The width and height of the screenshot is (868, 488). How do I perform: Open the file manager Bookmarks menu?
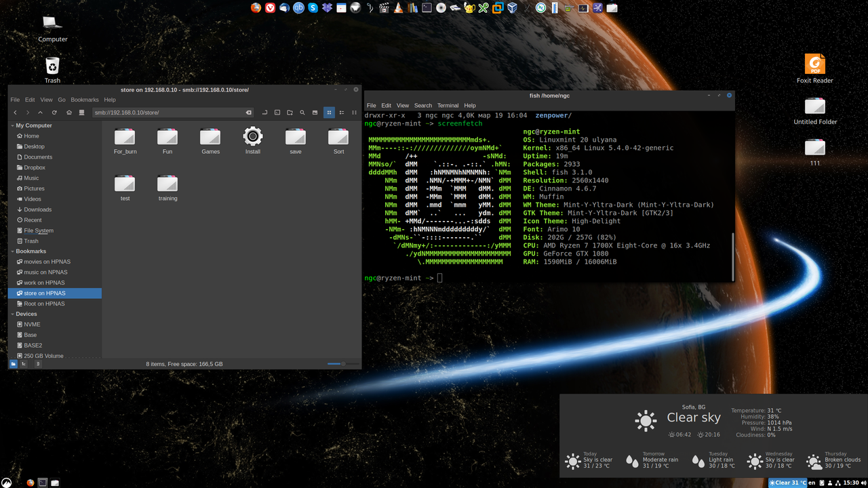pyautogui.click(x=85, y=100)
